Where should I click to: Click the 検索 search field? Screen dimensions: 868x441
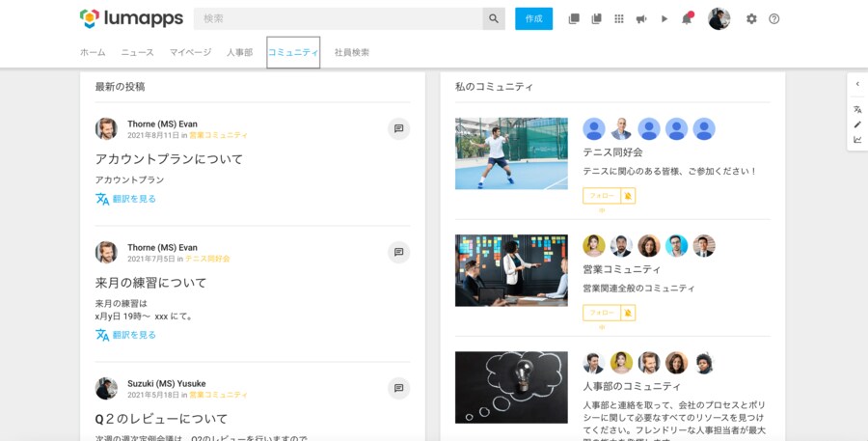[x=338, y=18]
